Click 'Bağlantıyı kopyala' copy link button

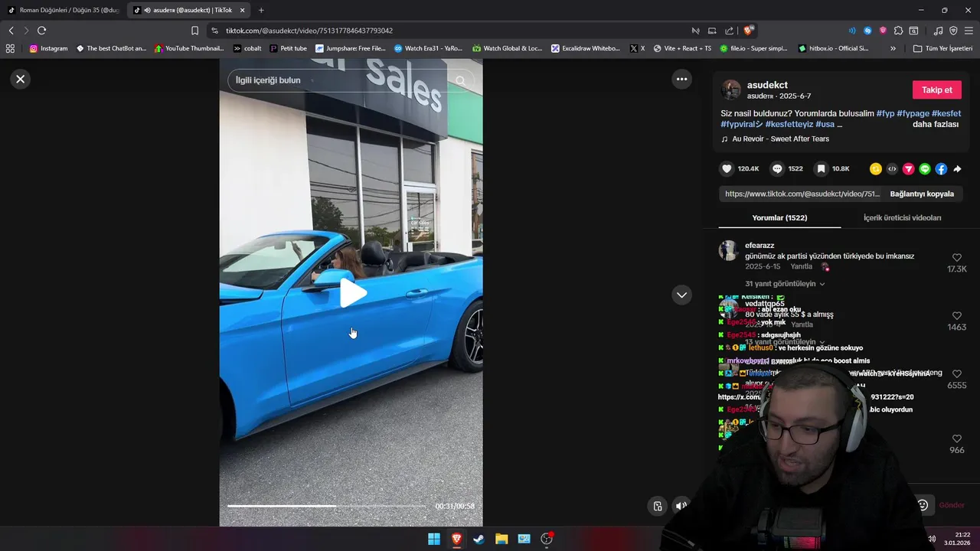click(922, 194)
